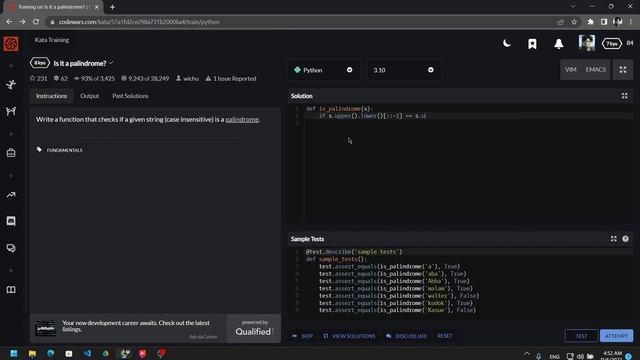Open the briefcase Career sidebar icon
The height and width of the screenshot is (360, 640).
click(x=11, y=153)
